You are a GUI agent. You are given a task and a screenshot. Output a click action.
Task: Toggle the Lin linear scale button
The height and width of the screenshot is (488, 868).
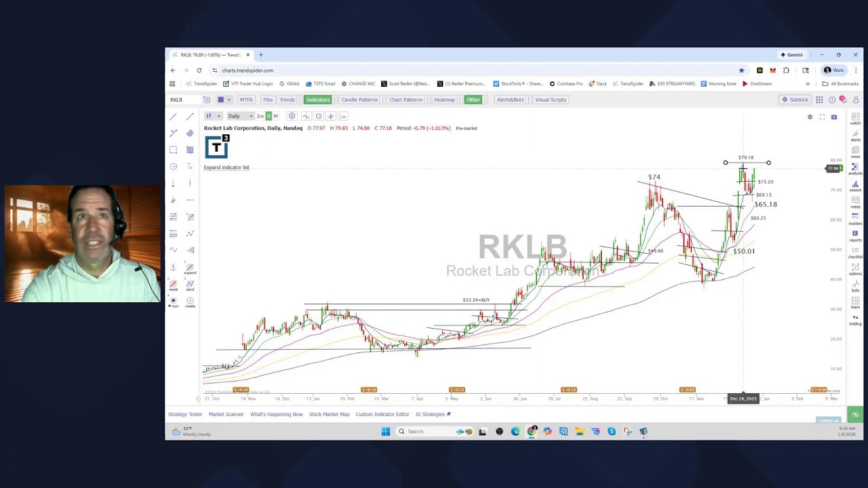tap(343, 116)
